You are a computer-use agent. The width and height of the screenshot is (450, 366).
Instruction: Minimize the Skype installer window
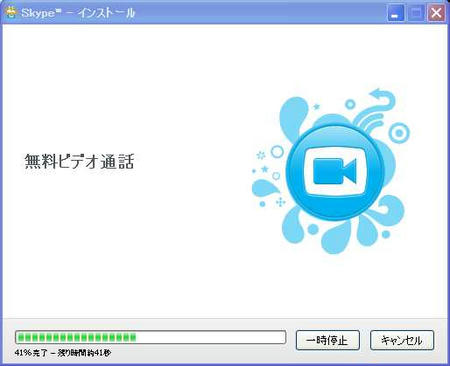(395, 13)
